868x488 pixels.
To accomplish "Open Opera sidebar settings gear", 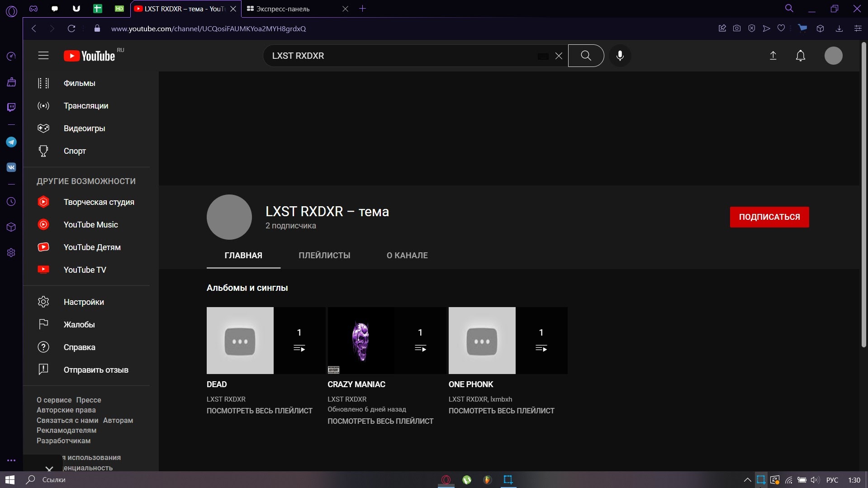I will (x=11, y=253).
